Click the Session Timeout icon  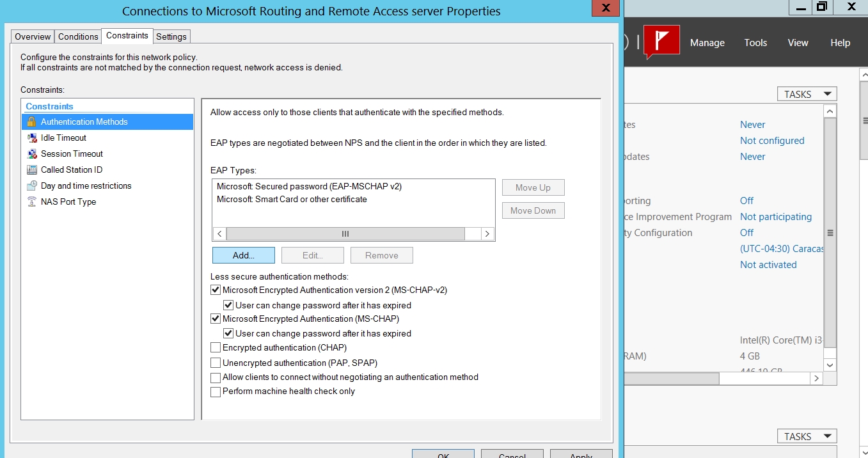(x=31, y=154)
